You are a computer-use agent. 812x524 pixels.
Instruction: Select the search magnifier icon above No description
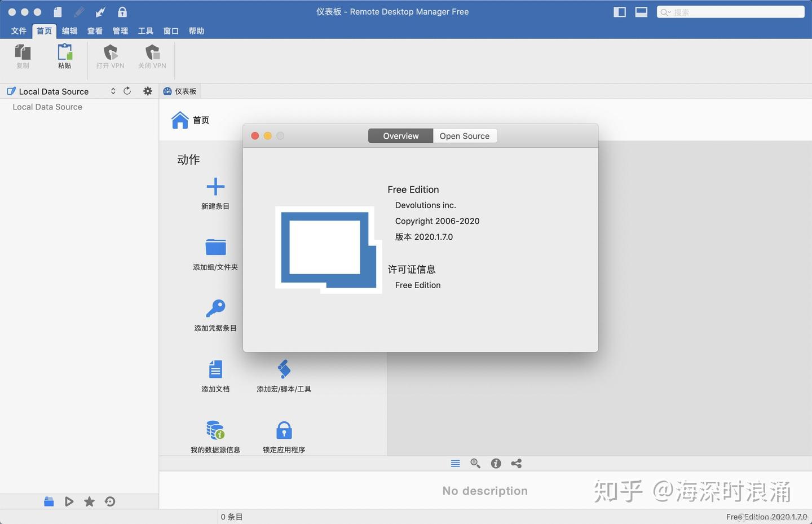tap(475, 463)
